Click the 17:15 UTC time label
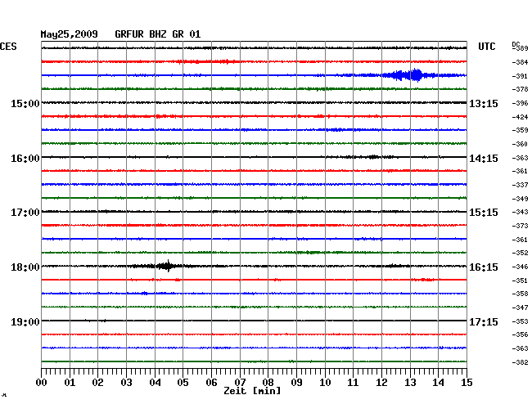This screenshot has width=532, height=404. [x=484, y=321]
